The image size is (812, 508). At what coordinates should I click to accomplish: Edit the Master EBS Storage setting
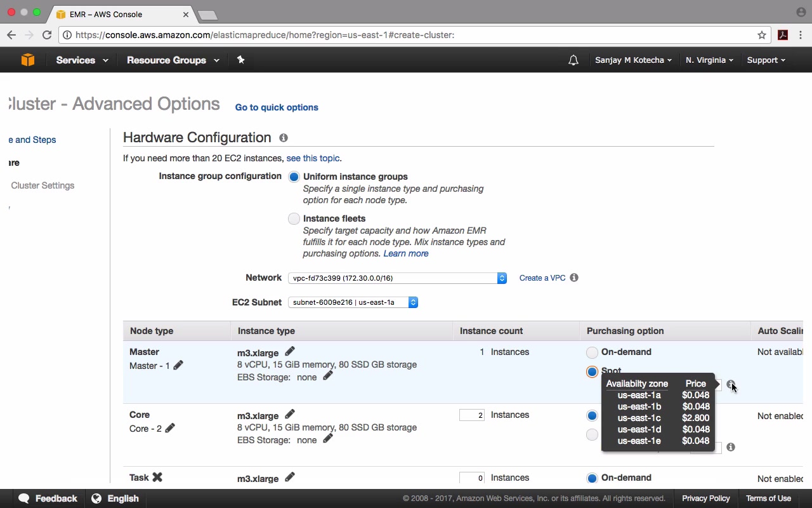[328, 376]
